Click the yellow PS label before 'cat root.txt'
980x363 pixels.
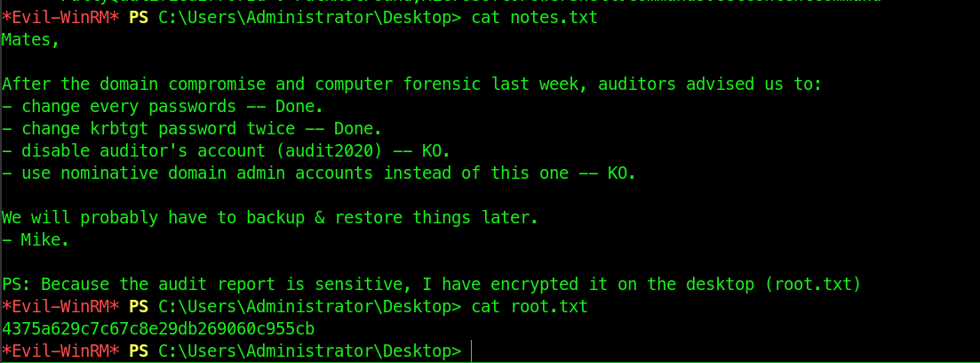138,307
